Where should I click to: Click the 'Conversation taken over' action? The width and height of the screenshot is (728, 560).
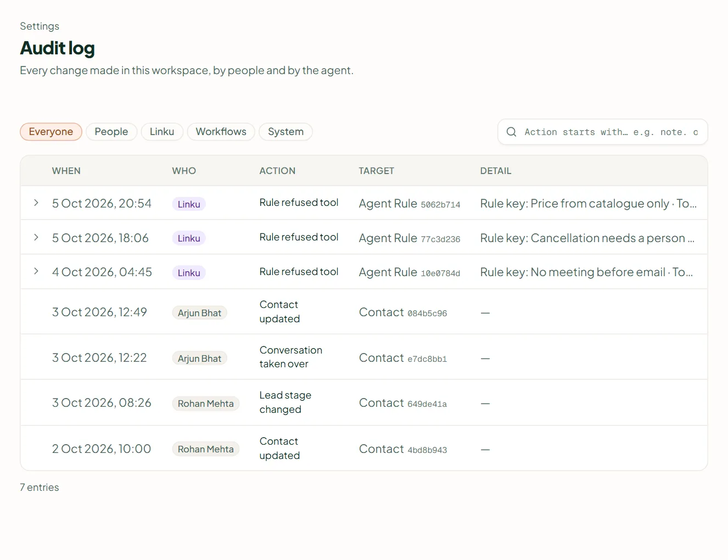[291, 357]
